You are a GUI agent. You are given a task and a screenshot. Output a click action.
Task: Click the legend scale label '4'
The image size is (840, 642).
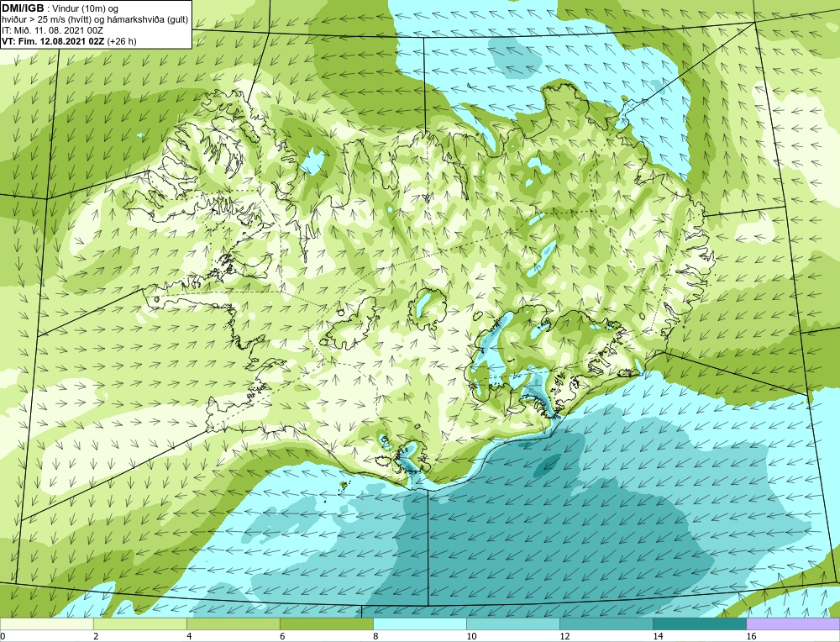coord(189,636)
